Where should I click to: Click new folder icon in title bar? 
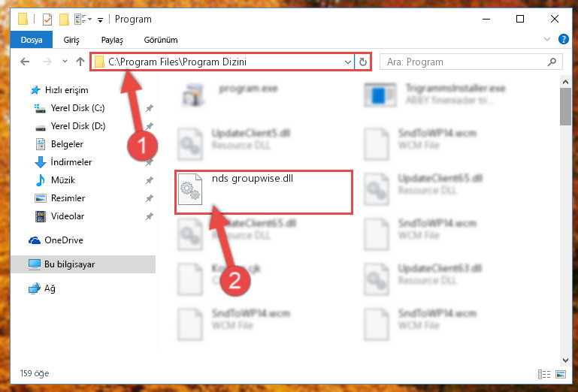pos(64,20)
